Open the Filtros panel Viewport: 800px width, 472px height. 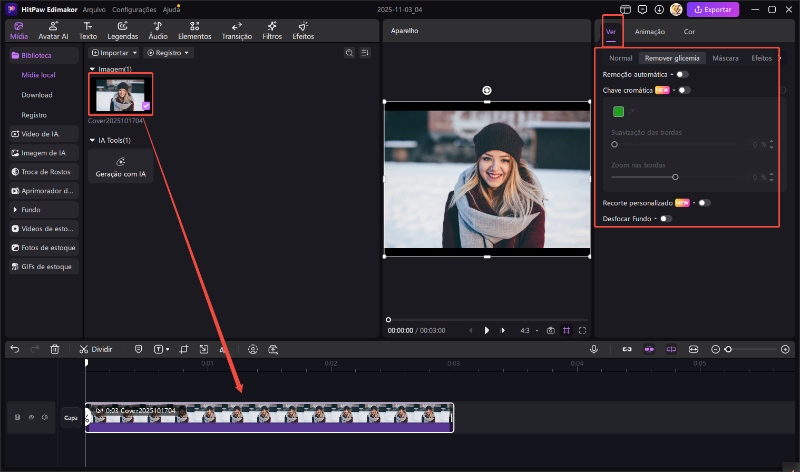(272, 31)
